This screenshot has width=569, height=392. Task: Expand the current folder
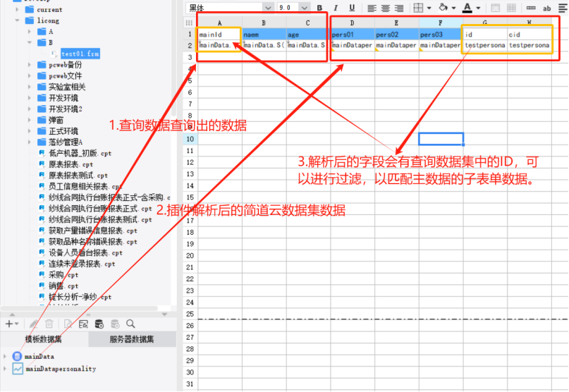point(17,9)
